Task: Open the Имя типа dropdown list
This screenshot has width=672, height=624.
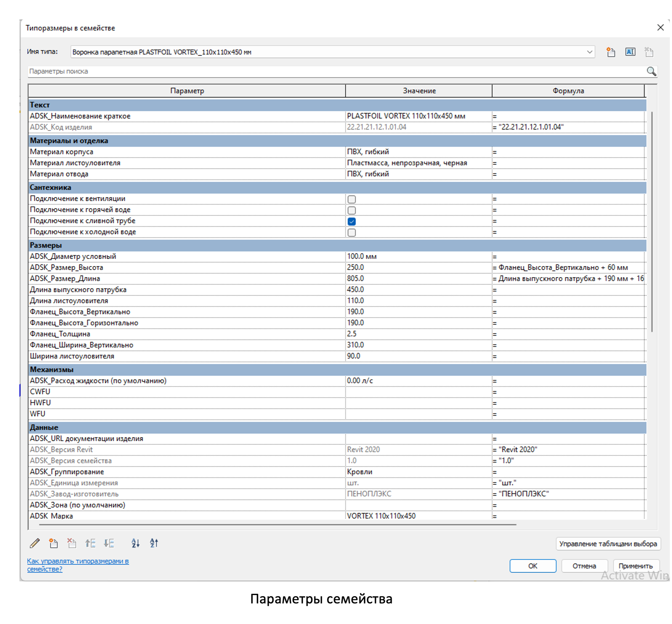Action: (589, 52)
